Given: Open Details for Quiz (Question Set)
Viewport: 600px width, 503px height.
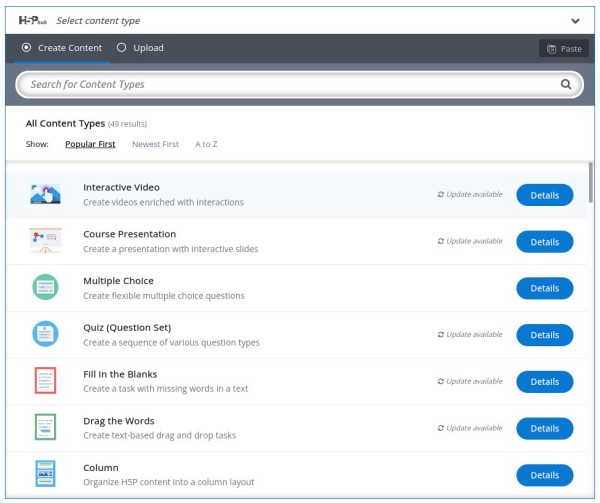Looking at the screenshot, I should click(x=545, y=335).
